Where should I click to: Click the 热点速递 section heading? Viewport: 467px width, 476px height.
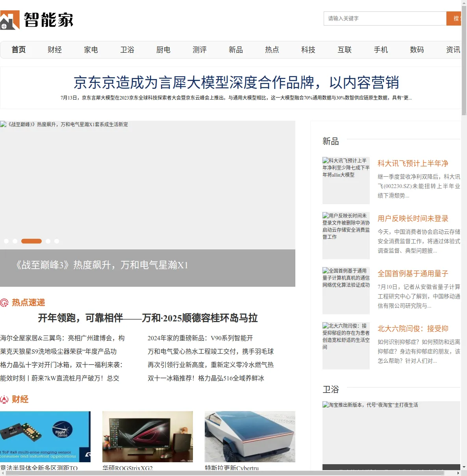[28, 303]
